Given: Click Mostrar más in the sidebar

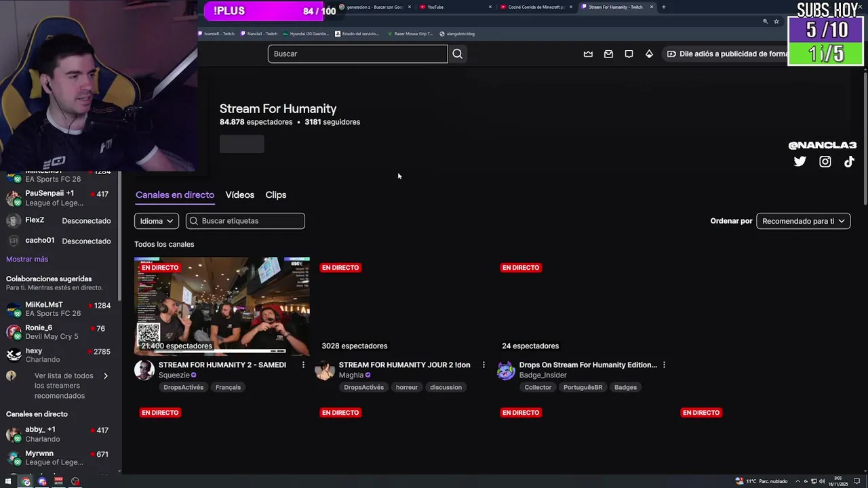Looking at the screenshot, I should (27, 259).
